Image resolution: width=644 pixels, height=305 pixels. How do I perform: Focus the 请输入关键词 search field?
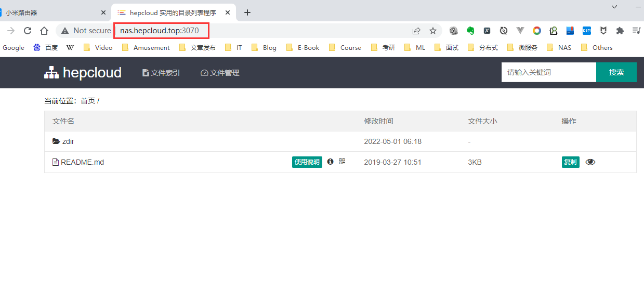[548, 72]
